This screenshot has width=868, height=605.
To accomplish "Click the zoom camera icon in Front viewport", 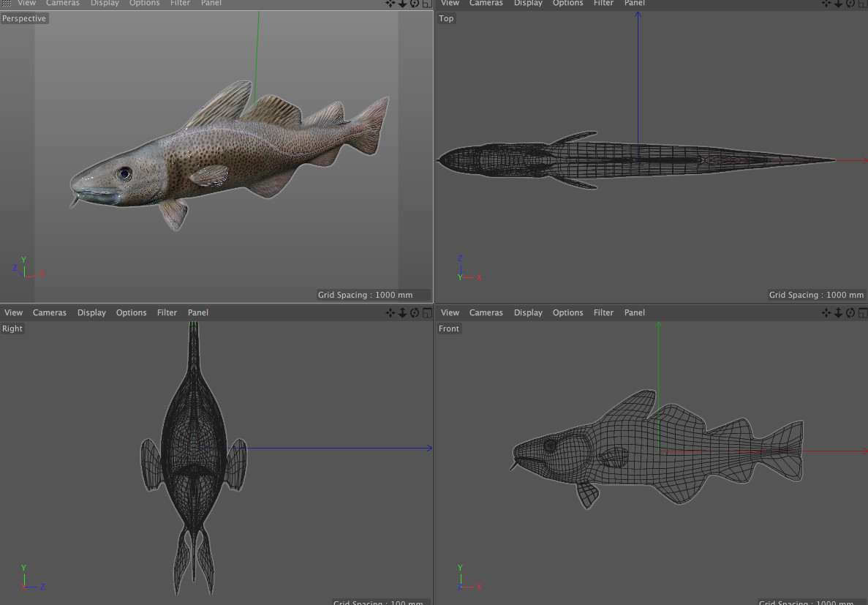I will (838, 313).
